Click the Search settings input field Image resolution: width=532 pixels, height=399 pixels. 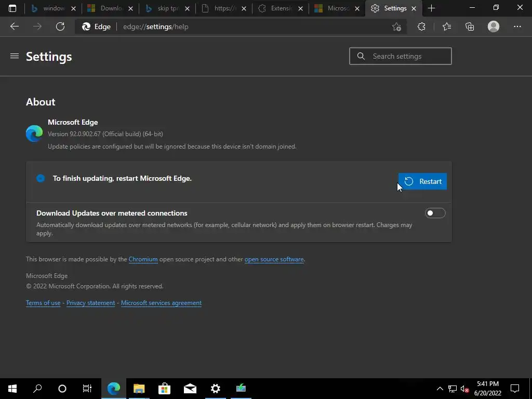[401, 56]
